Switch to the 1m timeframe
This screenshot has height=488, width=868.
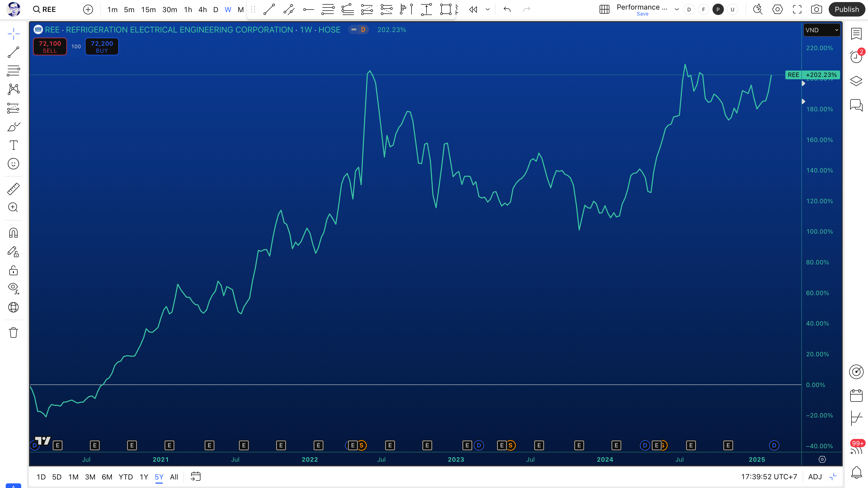113,10
